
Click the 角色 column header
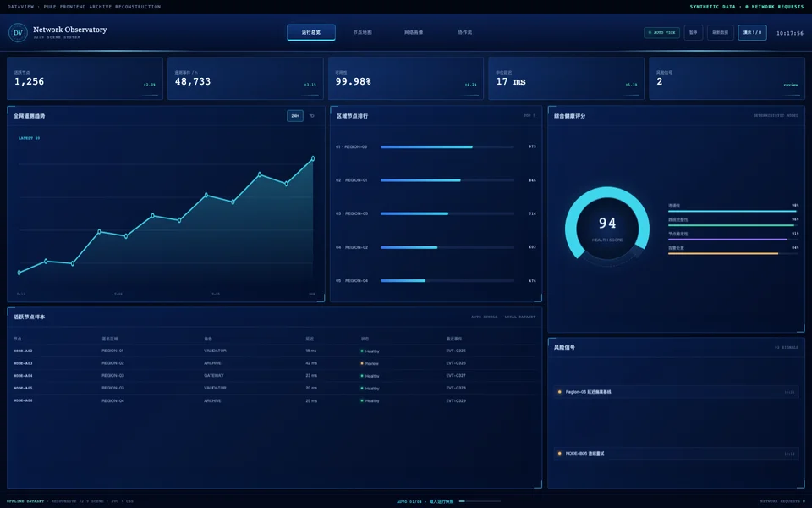tap(208, 339)
